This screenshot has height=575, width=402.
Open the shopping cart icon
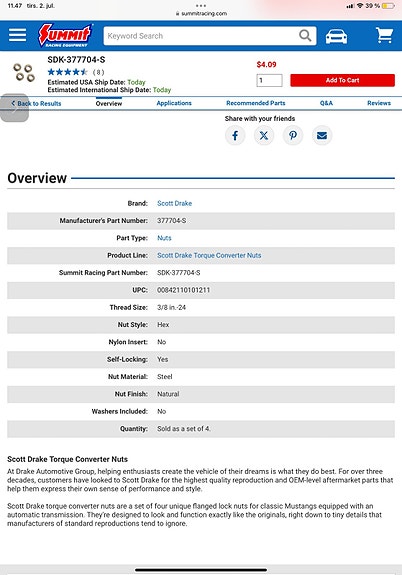click(384, 35)
